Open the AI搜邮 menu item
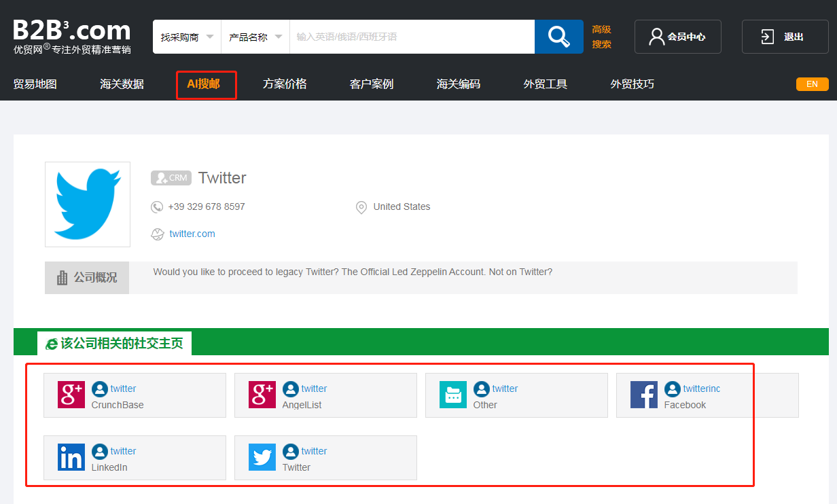 (x=204, y=84)
